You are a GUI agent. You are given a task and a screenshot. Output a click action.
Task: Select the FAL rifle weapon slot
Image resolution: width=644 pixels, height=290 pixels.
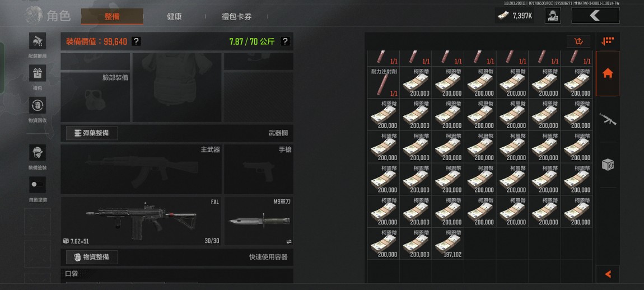(x=141, y=221)
